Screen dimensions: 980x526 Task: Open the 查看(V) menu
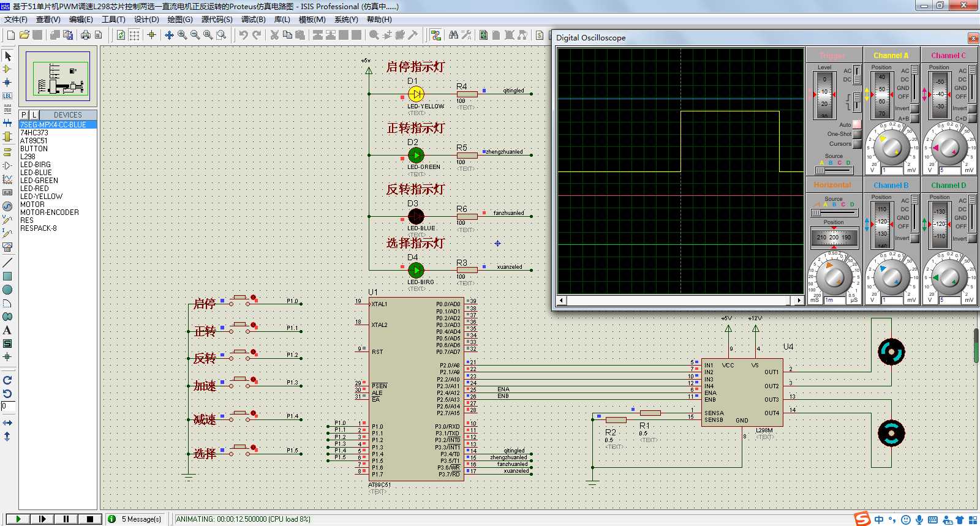tap(48, 20)
